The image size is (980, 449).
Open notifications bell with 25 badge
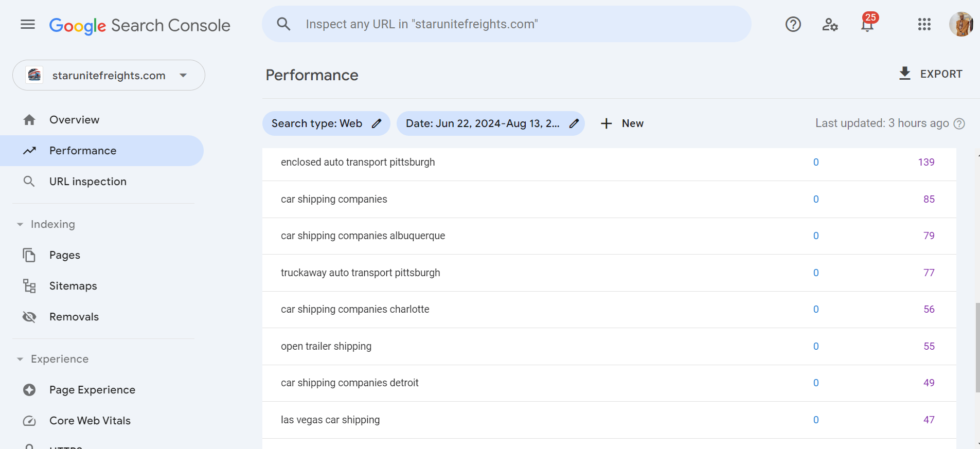(868, 23)
